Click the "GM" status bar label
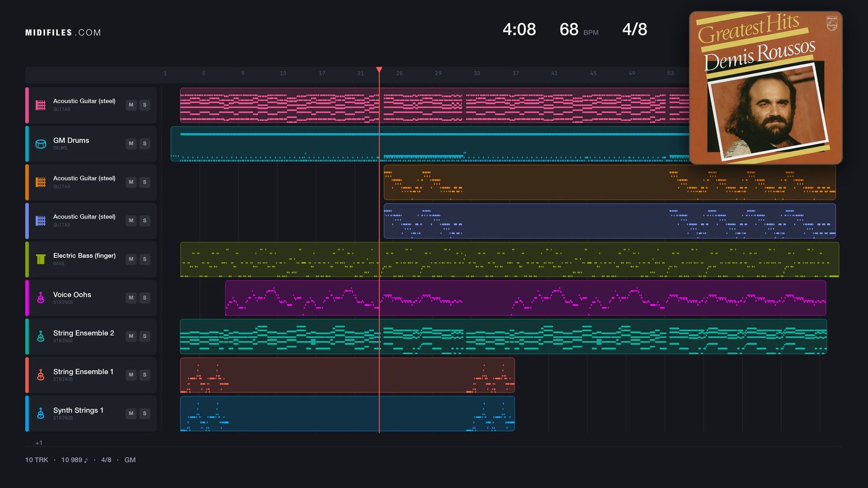This screenshot has height=488, width=868. pyautogui.click(x=130, y=460)
